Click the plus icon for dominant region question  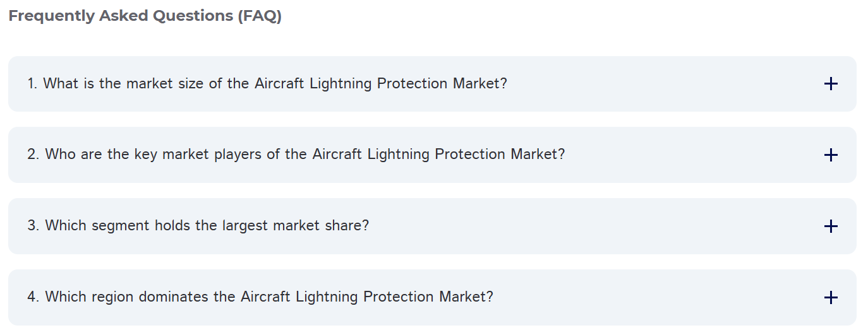coord(831,298)
